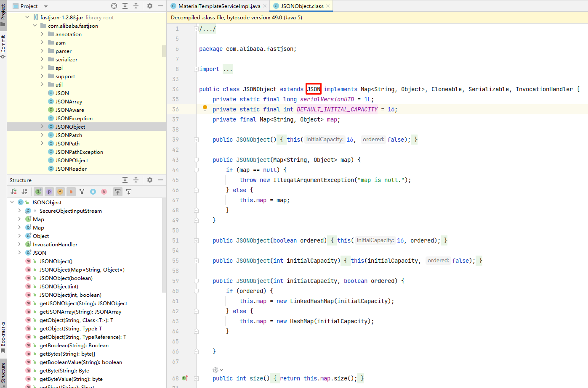Sort structure members by visibility
The width and height of the screenshot is (588, 388).
click(x=13, y=192)
